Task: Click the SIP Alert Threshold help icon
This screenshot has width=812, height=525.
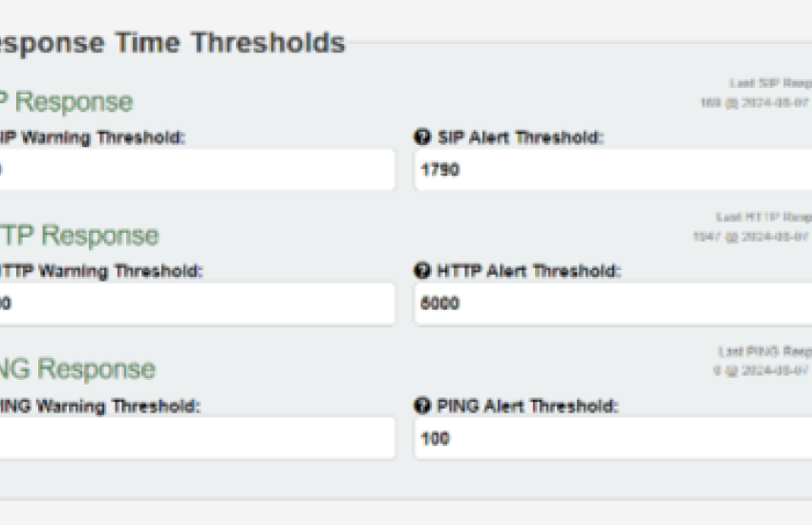Action: tap(422, 137)
